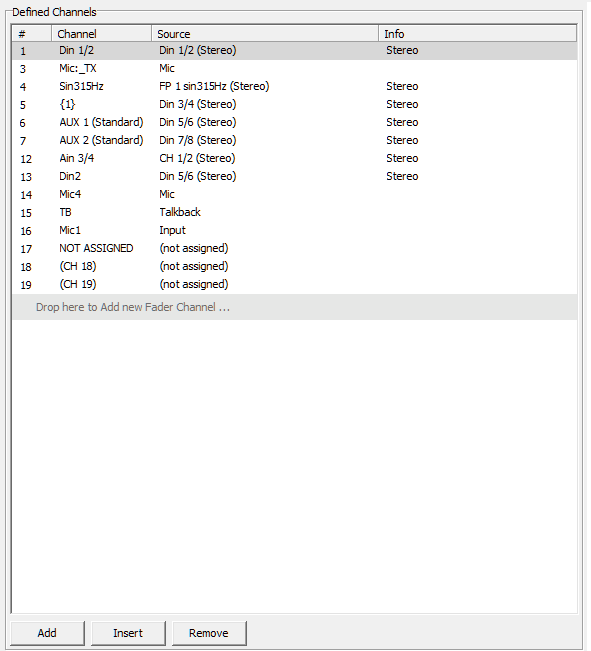Select the {1} channel row

[294, 104]
